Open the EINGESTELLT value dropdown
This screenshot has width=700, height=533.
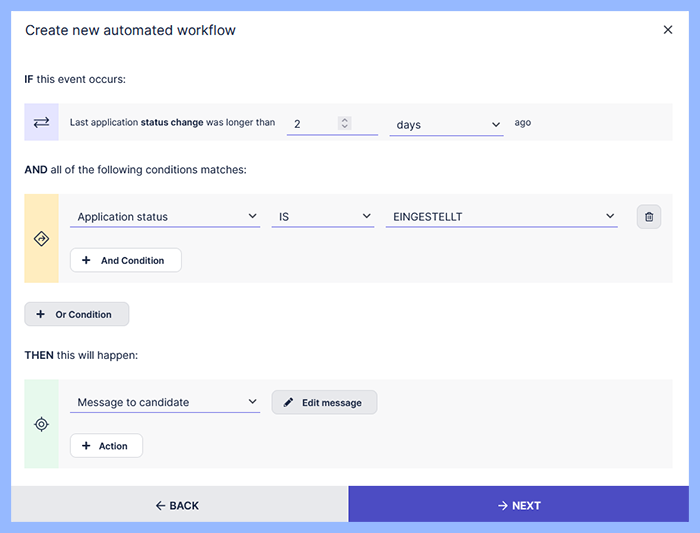pyautogui.click(x=500, y=217)
